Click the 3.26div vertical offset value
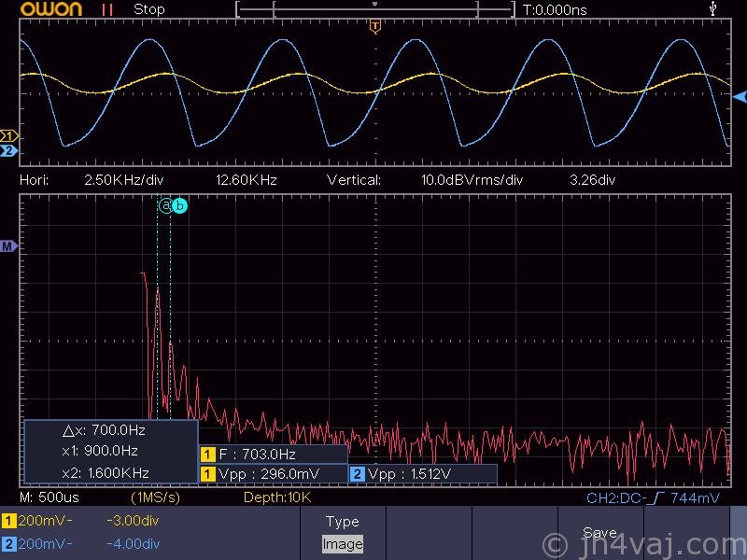This screenshot has height=560, width=747. point(593,179)
